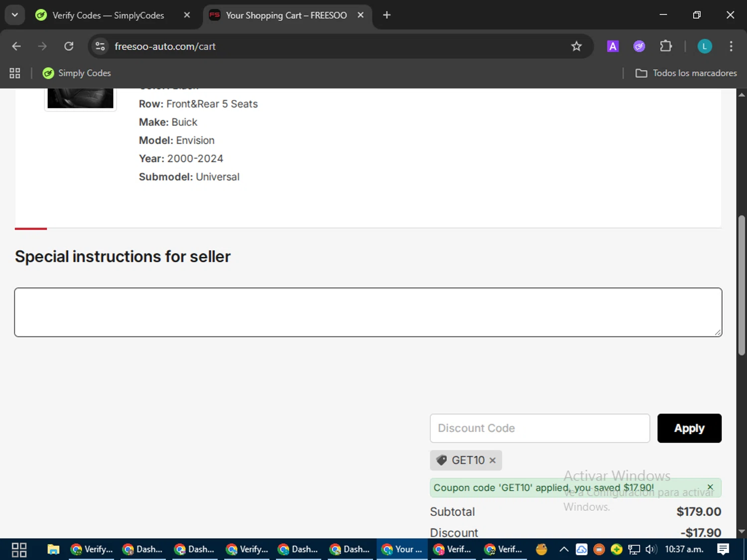Click the Special instructions for seller heading
This screenshot has width=747, height=560.
[123, 256]
